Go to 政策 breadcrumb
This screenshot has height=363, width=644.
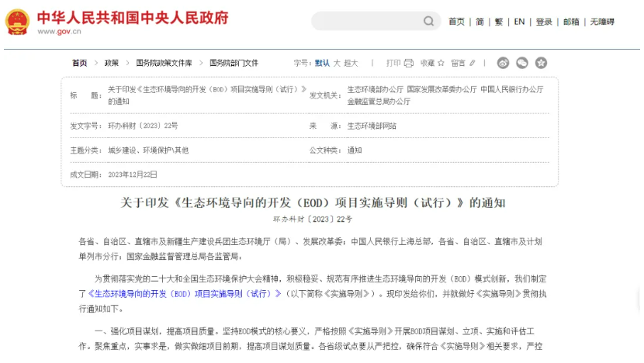(x=112, y=63)
